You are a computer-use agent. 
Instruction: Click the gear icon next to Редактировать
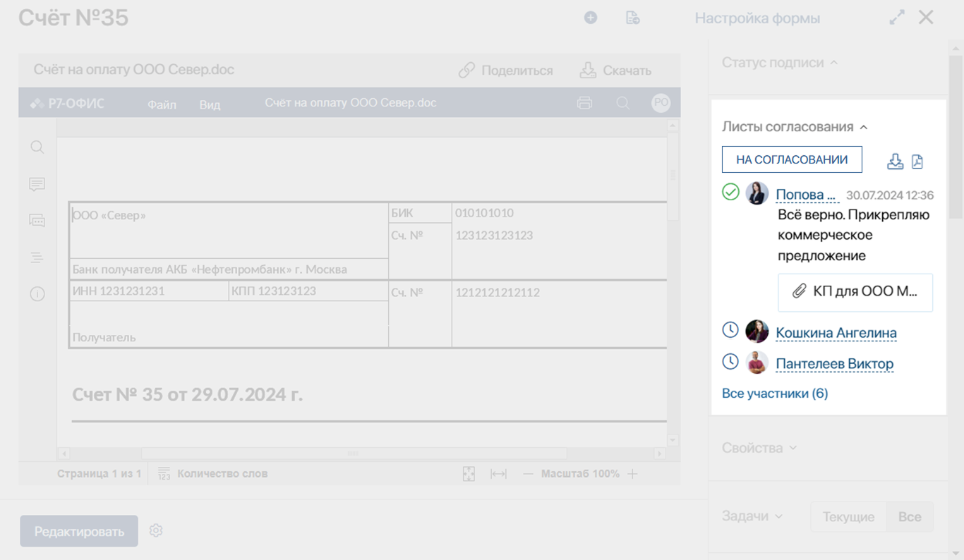pyautogui.click(x=156, y=530)
